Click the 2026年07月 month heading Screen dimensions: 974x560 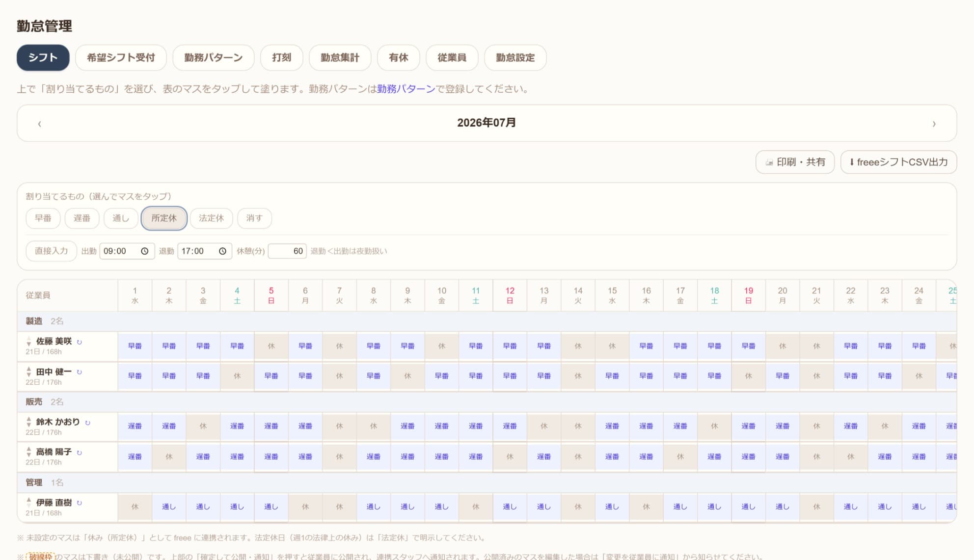[x=487, y=123]
